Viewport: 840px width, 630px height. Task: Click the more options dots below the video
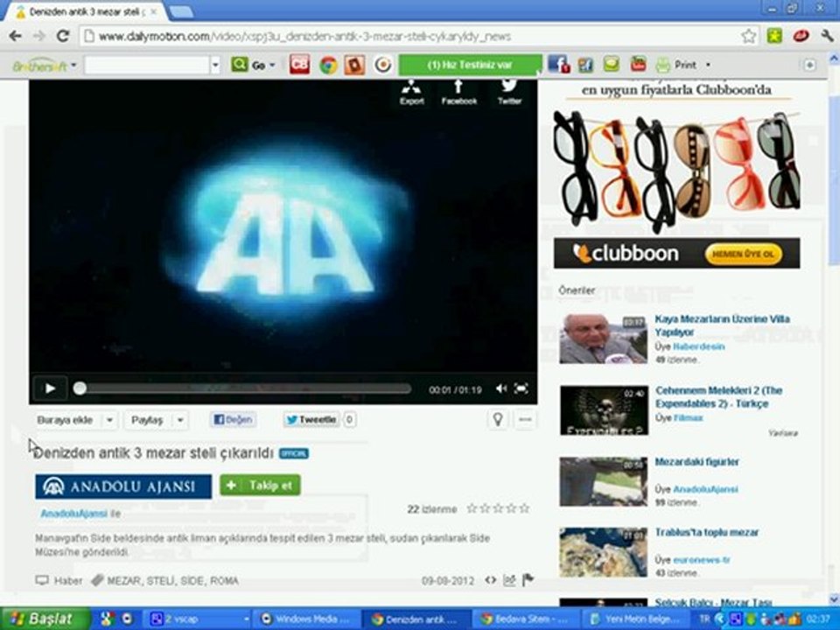525,419
